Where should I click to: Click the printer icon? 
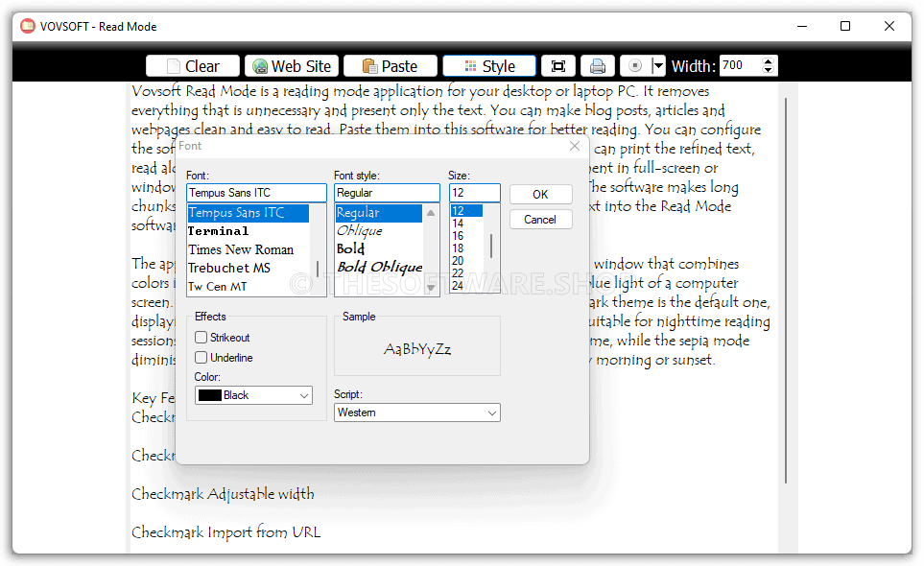point(598,66)
